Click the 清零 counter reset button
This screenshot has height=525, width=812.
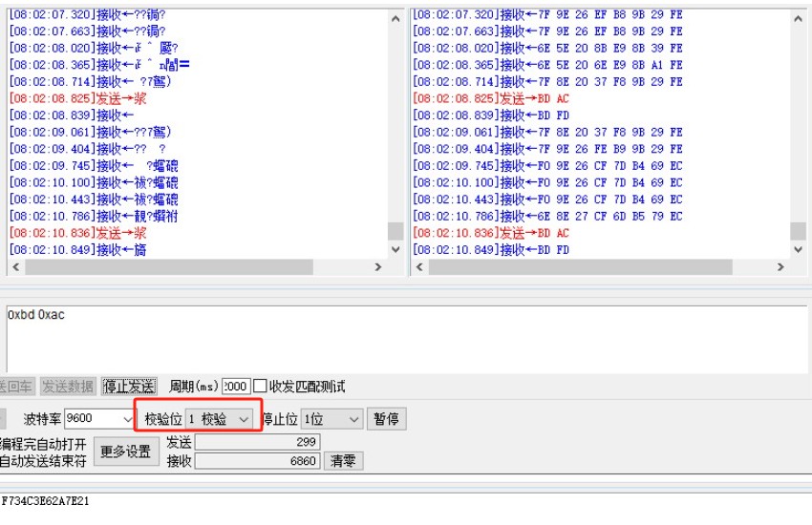[x=343, y=460]
